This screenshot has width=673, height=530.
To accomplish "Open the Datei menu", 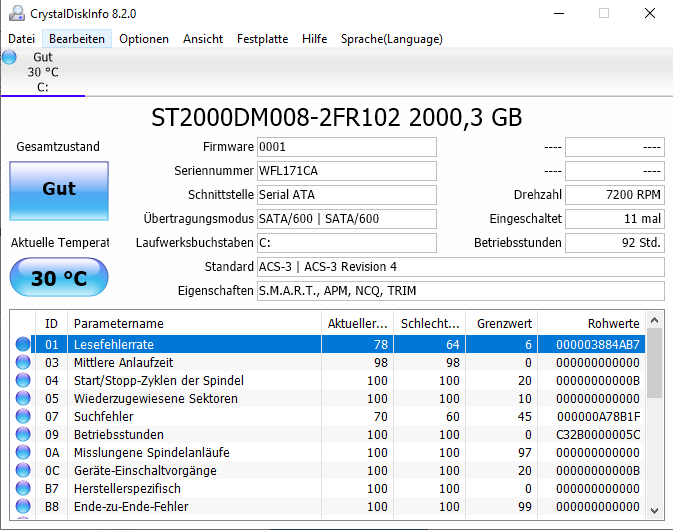I will point(21,39).
